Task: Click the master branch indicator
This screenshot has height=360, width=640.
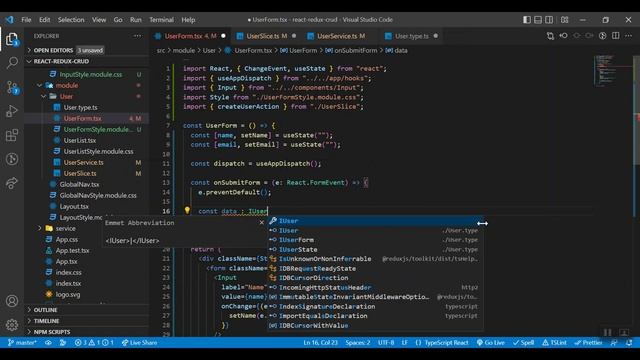Action: (x=22, y=342)
